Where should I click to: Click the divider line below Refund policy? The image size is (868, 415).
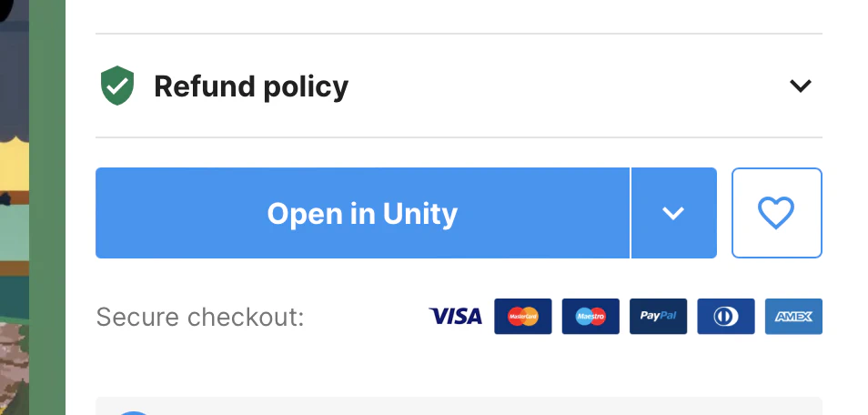coord(459,137)
